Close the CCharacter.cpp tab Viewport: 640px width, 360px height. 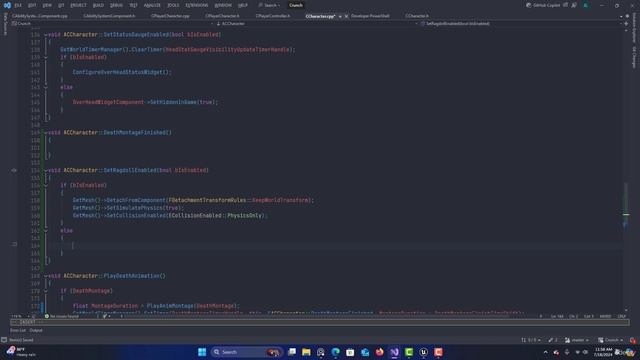pos(346,16)
